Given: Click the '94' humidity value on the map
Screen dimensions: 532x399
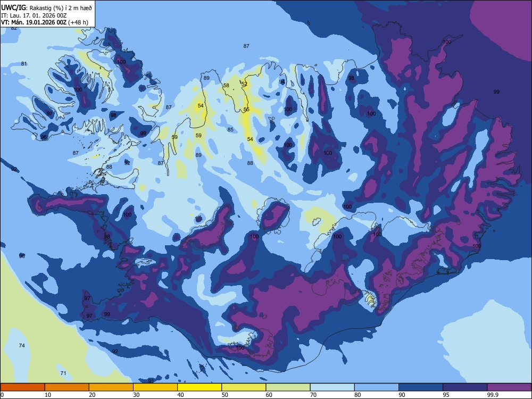Looking at the screenshot, I should (x=282, y=82).
